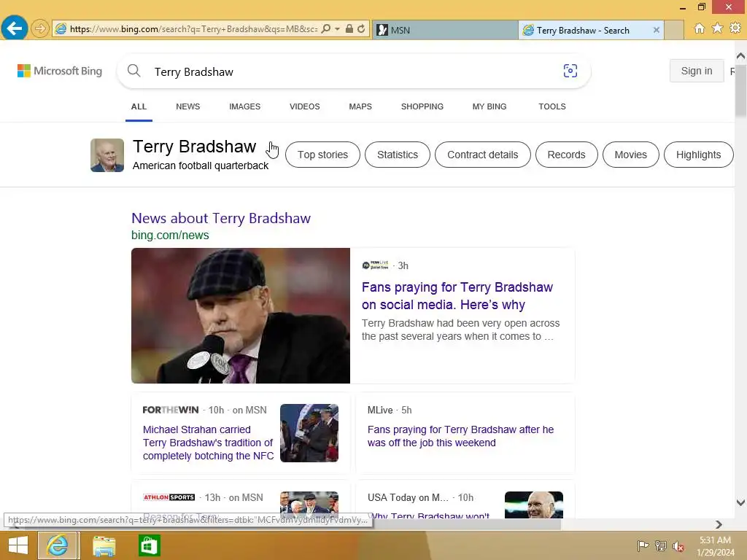The width and height of the screenshot is (747, 560).
Task: Open Favorites with the star icon
Action: click(x=717, y=28)
